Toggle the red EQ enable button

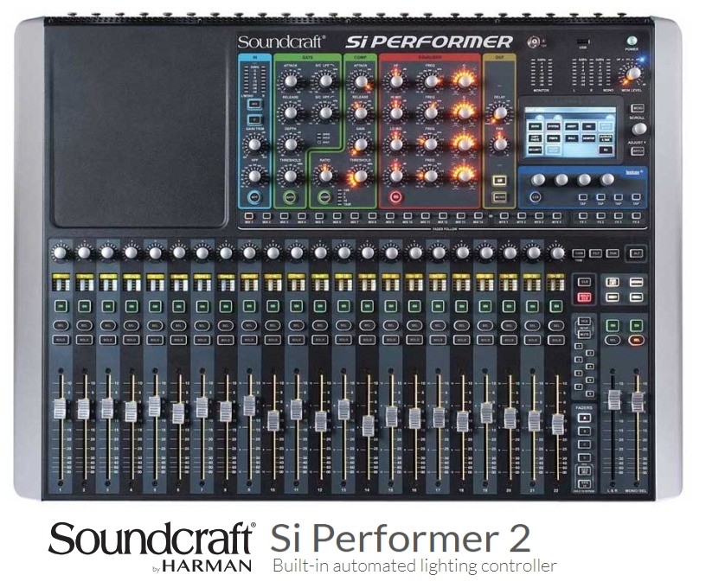[x=396, y=198]
